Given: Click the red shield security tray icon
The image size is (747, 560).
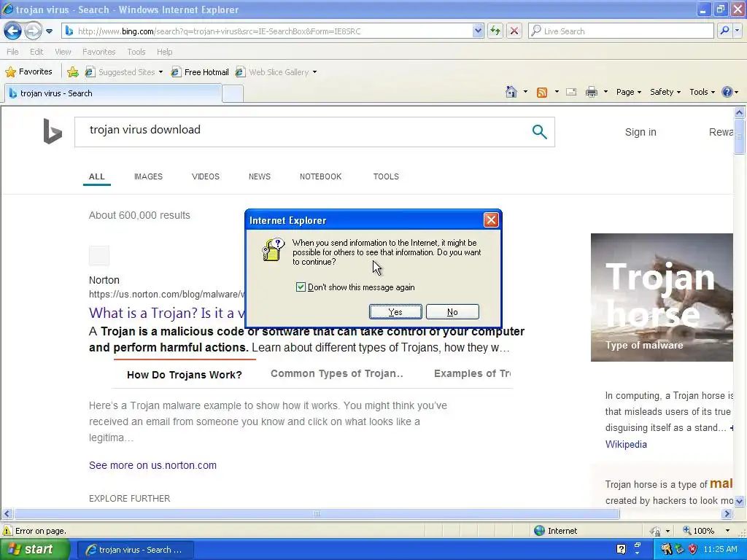Looking at the screenshot, I should tap(693, 550).
